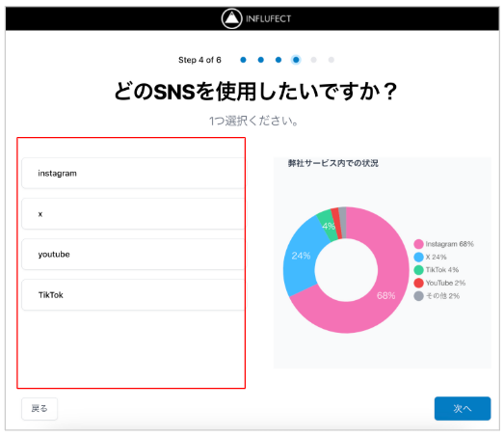
Task: Click the INFLUFECT brand name text
Action: click(x=269, y=18)
